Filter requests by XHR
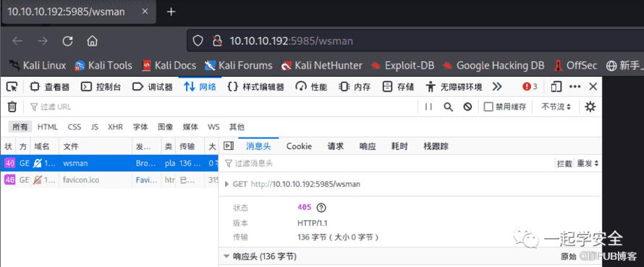The image size is (644, 267). 115,127
